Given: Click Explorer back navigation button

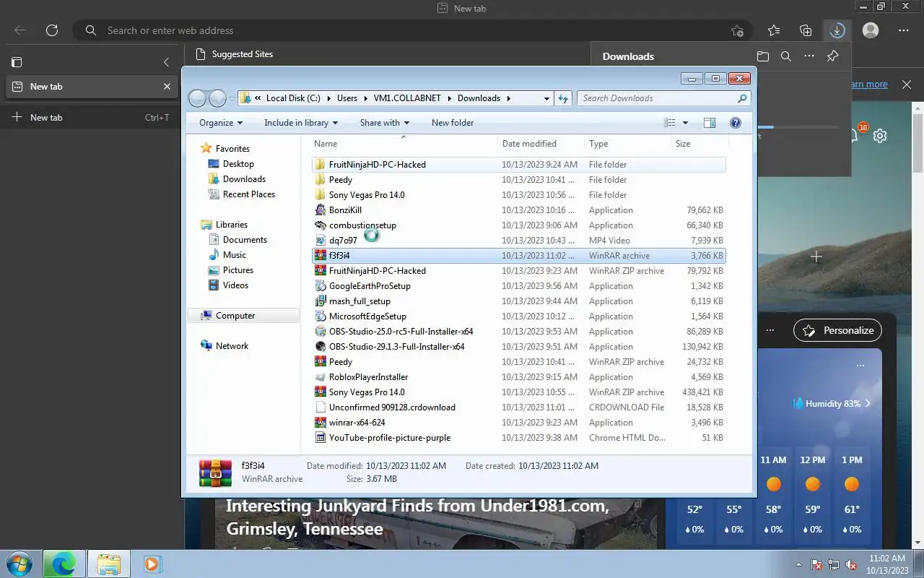Looking at the screenshot, I should [197, 98].
